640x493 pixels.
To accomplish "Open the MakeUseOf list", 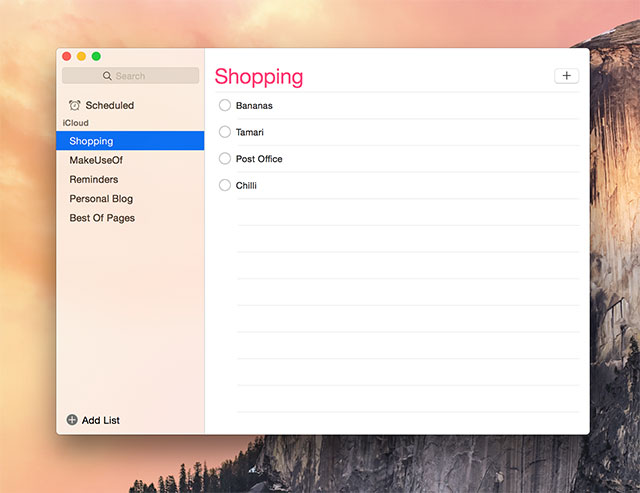I will [96, 160].
